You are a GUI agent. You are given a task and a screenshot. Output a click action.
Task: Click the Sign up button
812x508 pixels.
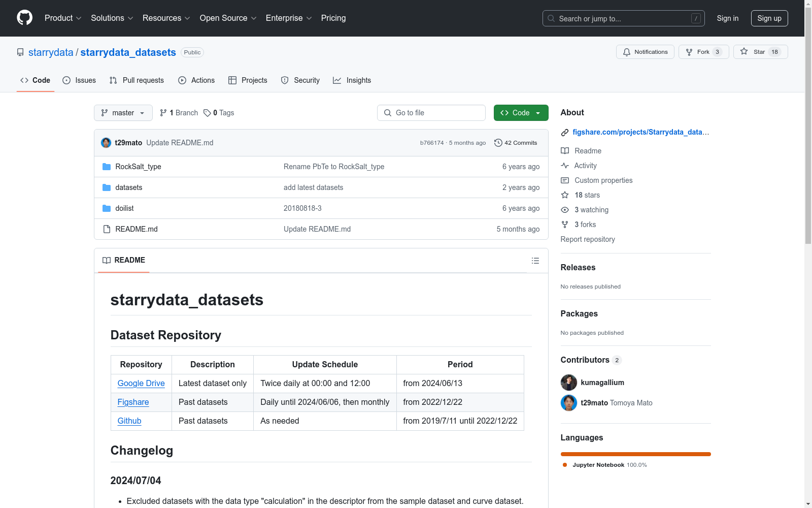pyautogui.click(x=769, y=18)
